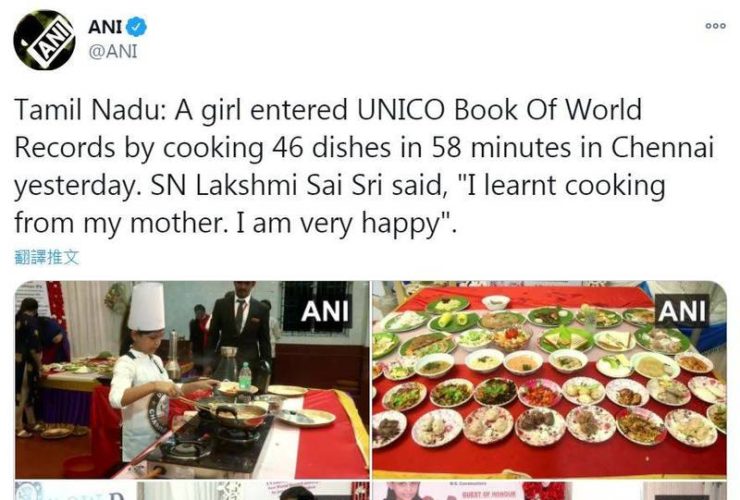Click the translate tweet link

coord(47,257)
